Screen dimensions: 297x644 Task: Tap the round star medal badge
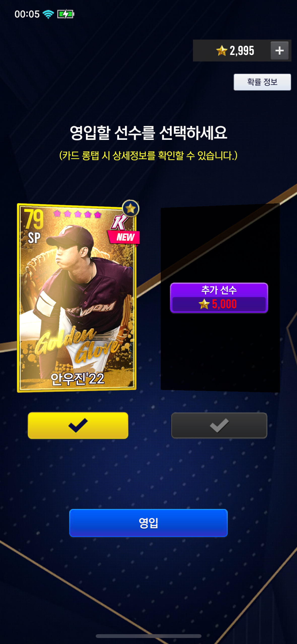tap(130, 209)
